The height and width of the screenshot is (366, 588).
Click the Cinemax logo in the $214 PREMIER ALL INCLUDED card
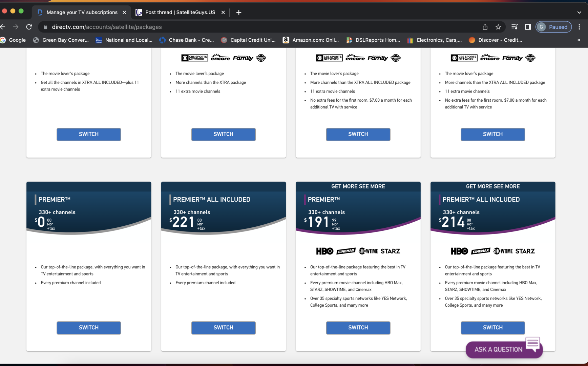click(x=481, y=251)
